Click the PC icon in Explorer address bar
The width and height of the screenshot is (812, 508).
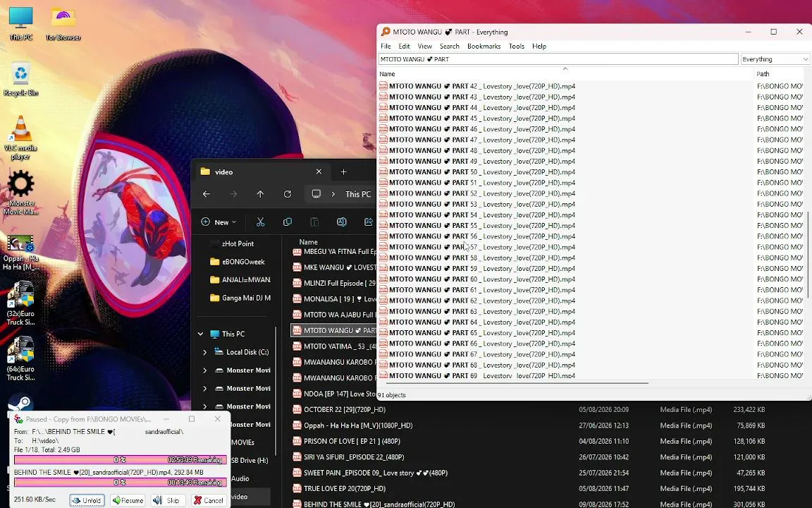pos(316,194)
